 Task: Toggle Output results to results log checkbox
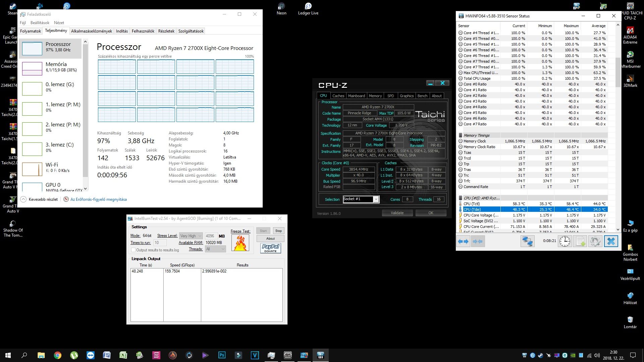pos(133,250)
